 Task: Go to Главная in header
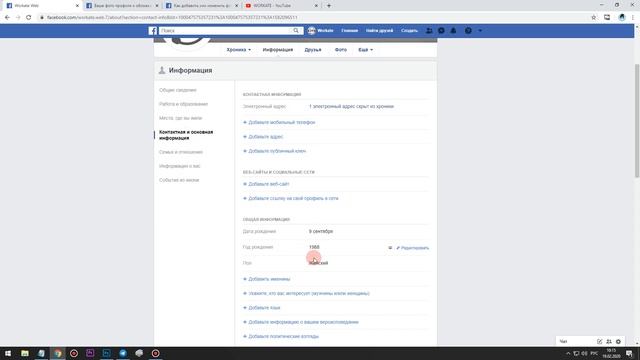(350, 31)
